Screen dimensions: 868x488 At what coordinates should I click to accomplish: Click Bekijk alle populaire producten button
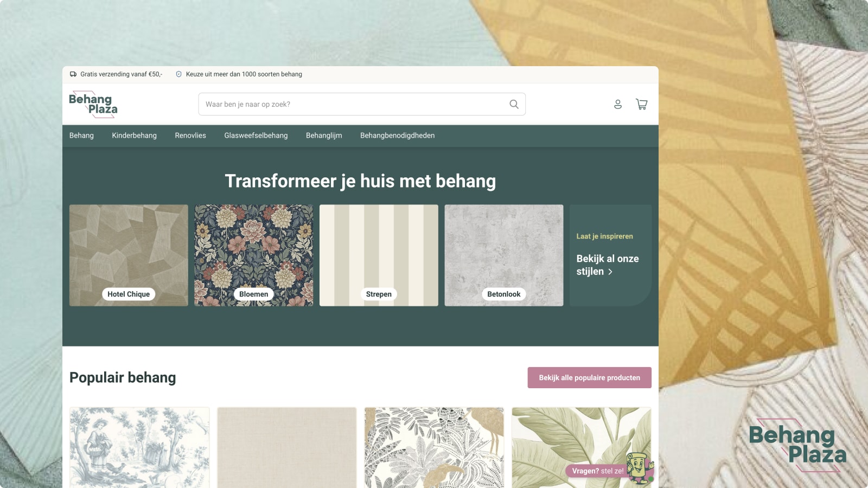coord(589,377)
